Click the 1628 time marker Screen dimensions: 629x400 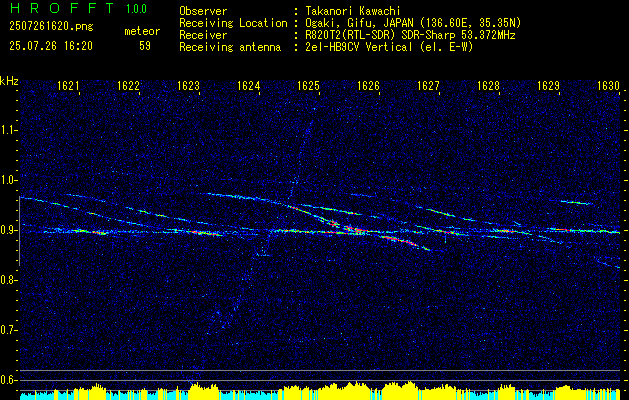pos(489,85)
